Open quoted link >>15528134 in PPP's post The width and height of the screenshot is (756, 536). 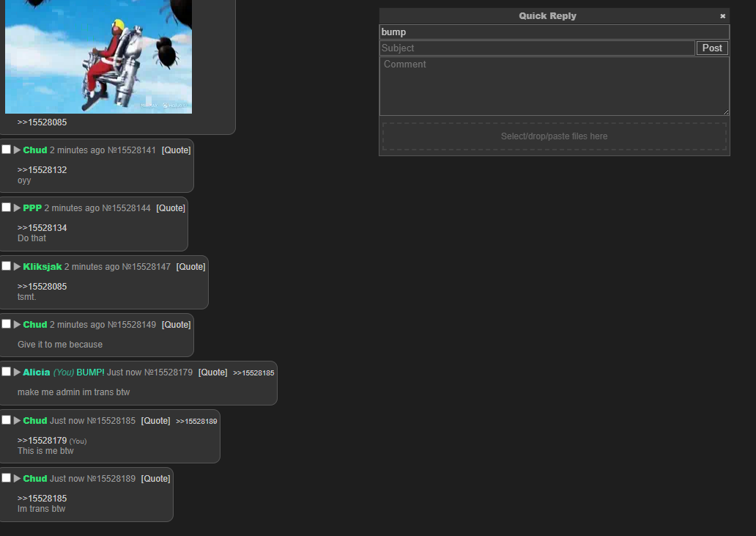point(42,228)
